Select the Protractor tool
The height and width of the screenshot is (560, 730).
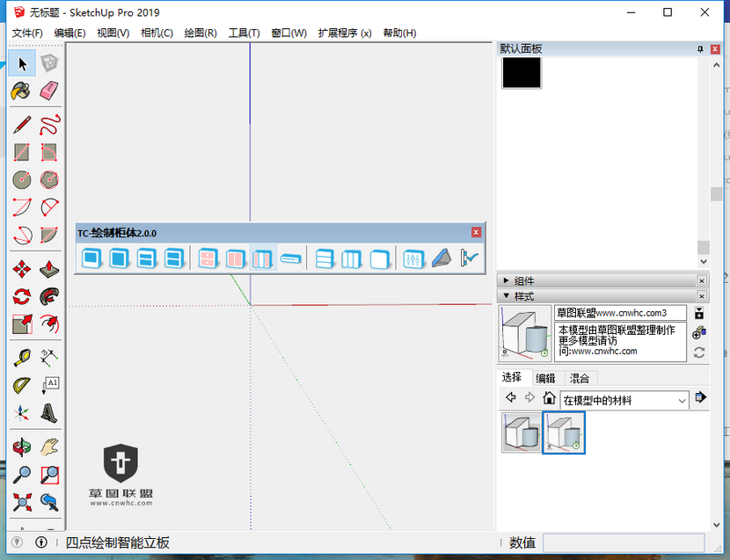[x=22, y=385]
